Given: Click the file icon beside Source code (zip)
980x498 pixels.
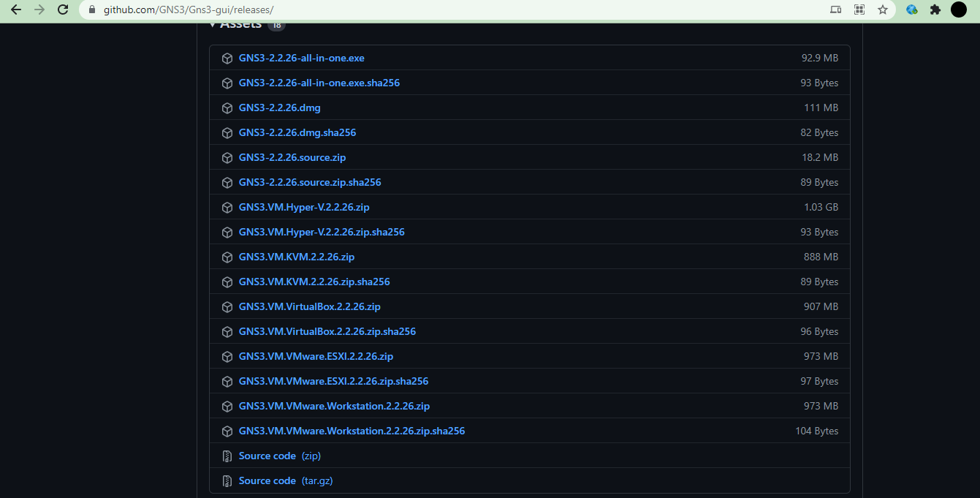Looking at the screenshot, I should [227, 456].
